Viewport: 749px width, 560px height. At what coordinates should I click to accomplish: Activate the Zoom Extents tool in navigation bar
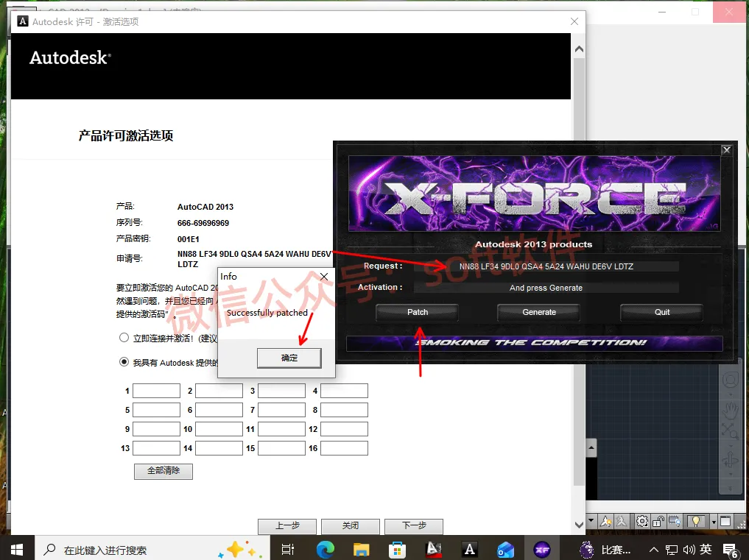(731, 431)
